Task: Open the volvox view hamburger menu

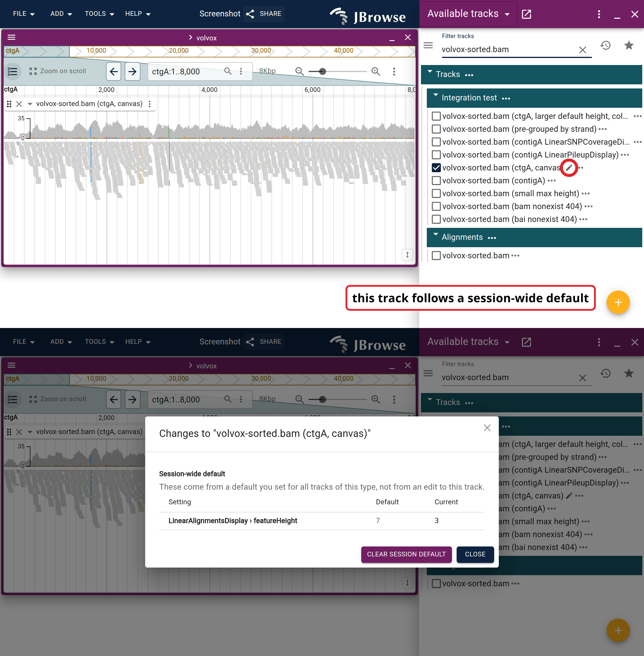Action: tap(11, 37)
